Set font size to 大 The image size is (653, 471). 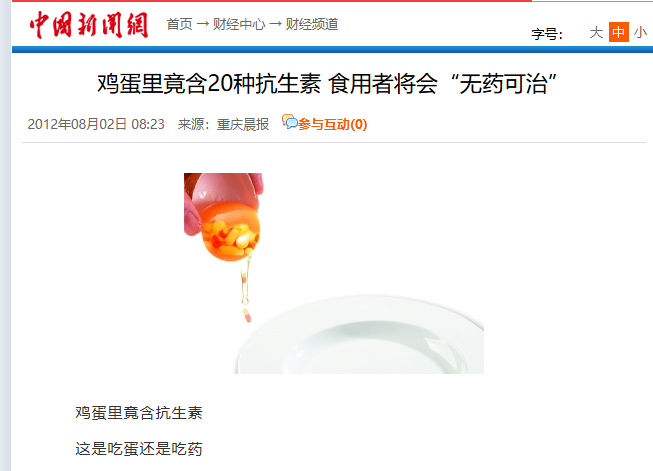pos(596,32)
